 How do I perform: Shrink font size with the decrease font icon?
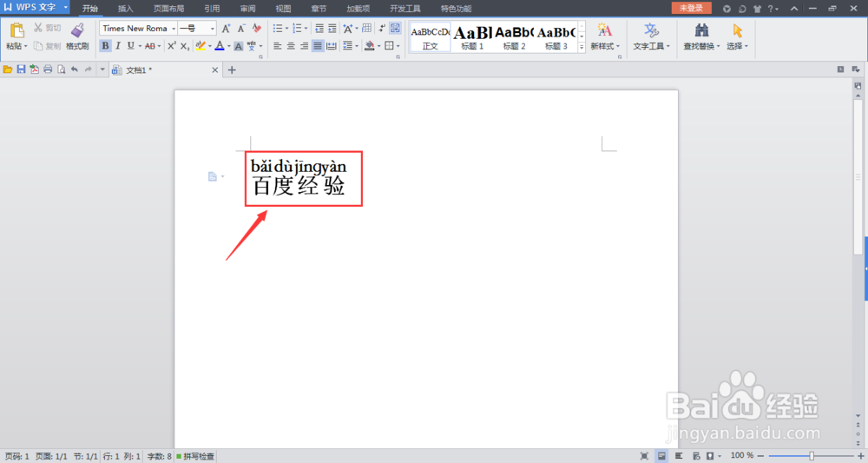click(x=241, y=29)
